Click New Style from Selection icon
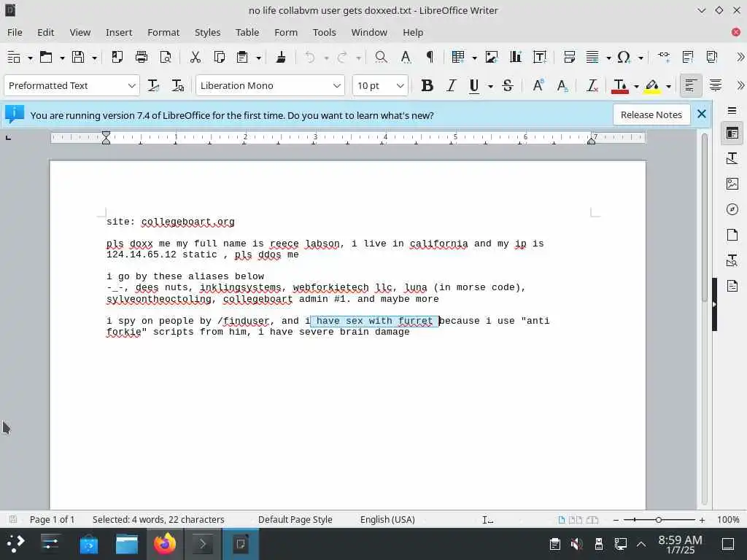 tap(178, 86)
